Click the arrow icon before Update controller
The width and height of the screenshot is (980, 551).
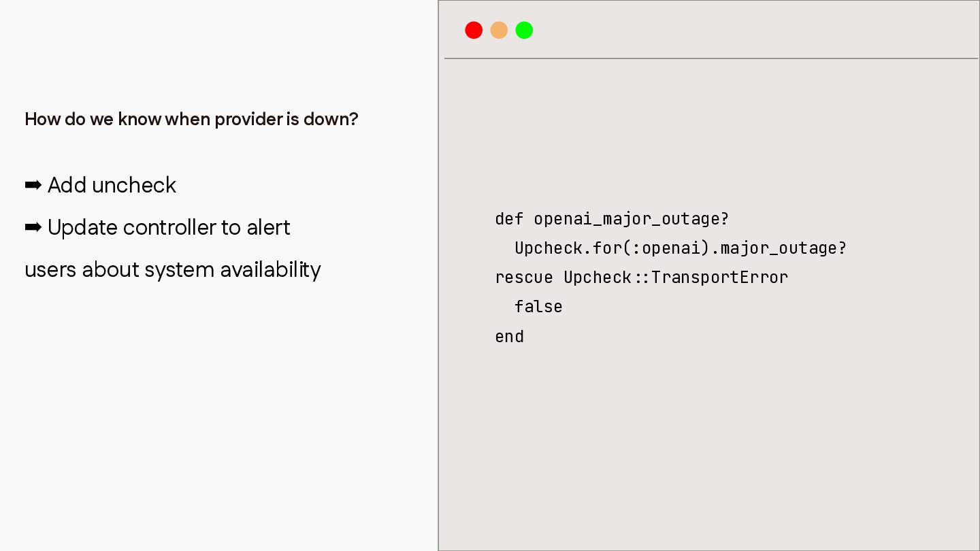33,227
